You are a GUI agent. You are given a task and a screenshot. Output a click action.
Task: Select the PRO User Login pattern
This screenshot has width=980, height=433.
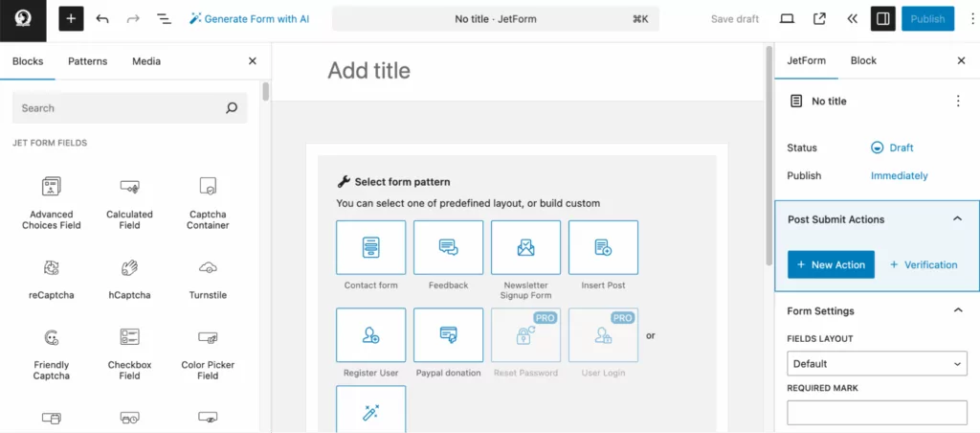point(603,334)
